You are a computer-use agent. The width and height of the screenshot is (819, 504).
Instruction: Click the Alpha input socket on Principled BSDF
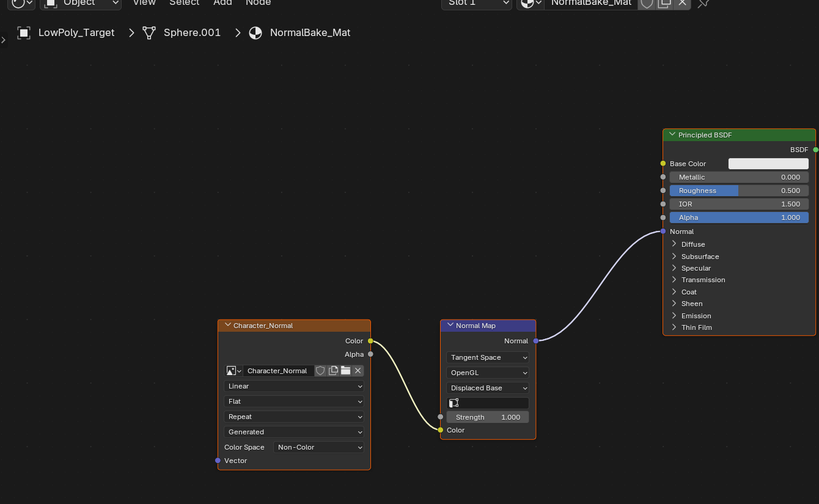[663, 217]
